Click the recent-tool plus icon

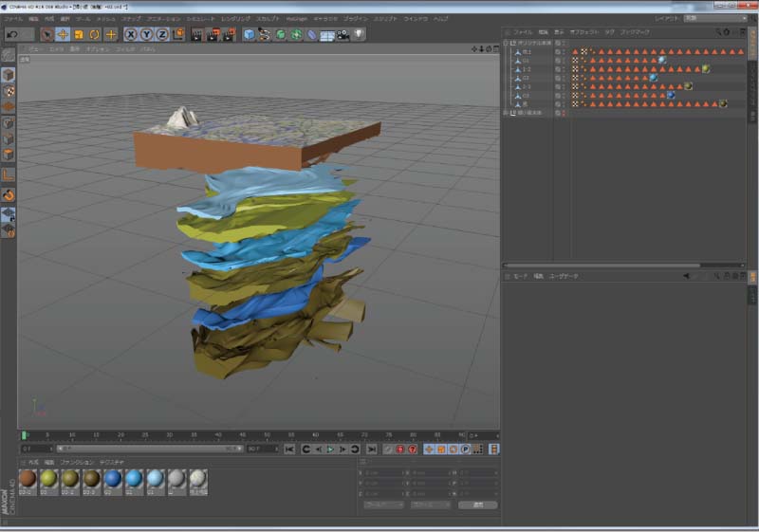coord(111,34)
